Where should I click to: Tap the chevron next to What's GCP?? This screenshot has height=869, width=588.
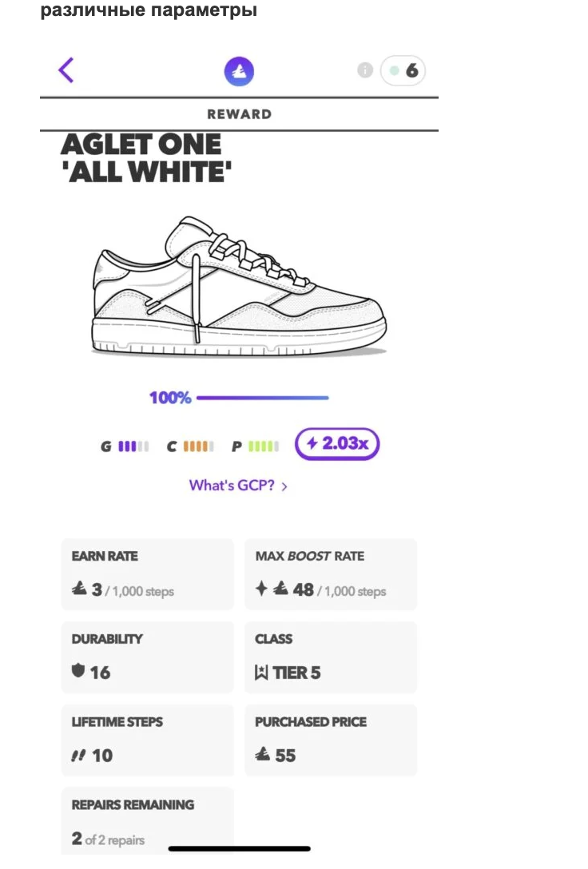[x=285, y=486]
